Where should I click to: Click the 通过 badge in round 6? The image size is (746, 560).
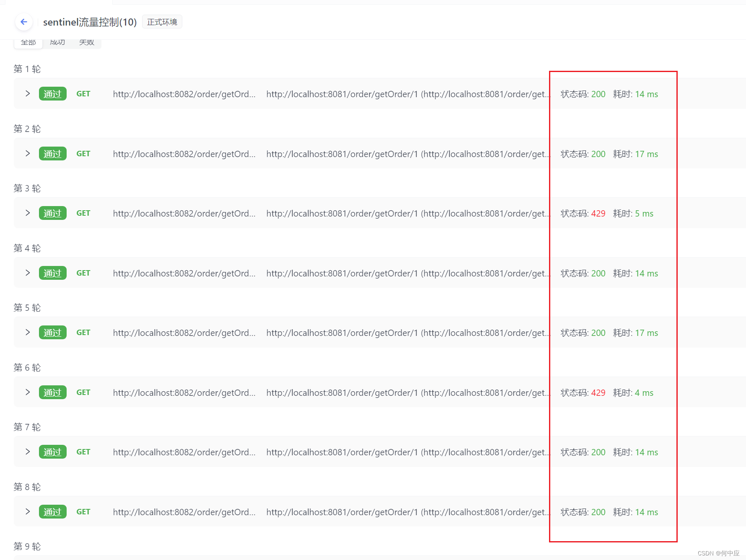[x=53, y=392]
